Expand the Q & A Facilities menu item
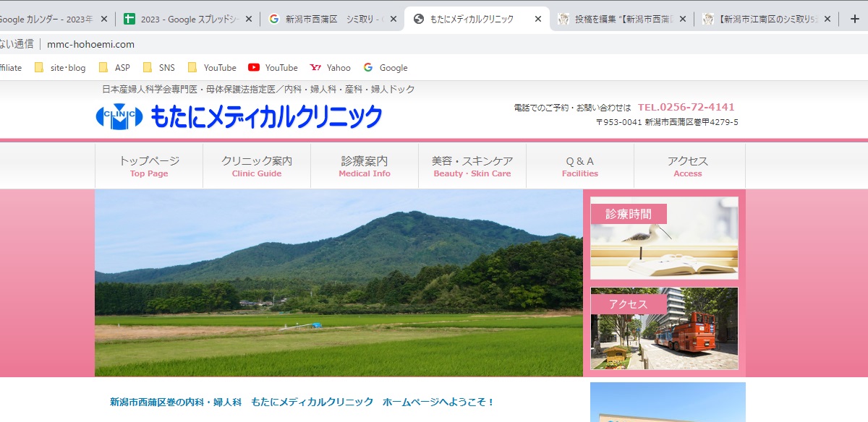Screen dimensions: 868x422 tap(579, 165)
